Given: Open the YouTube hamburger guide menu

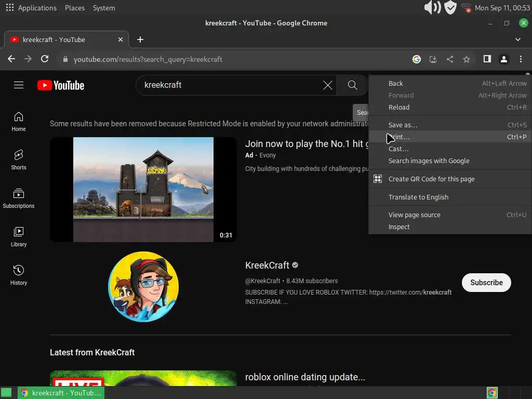Looking at the screenshot, I should pos(19,85).
